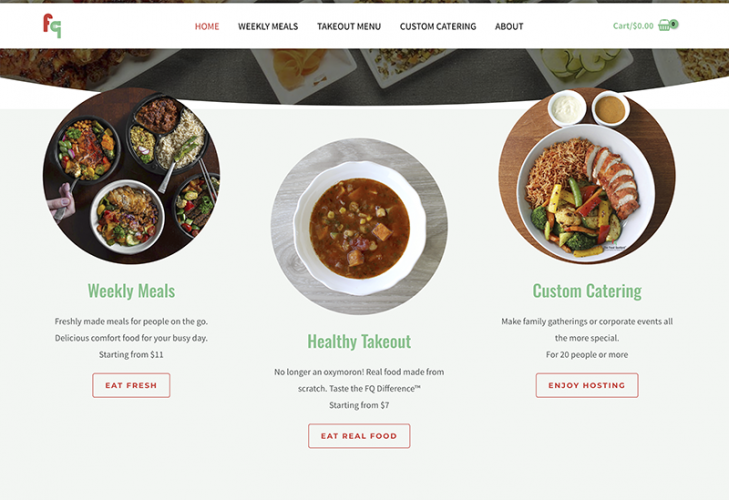Screen dimensions: 729x500
Task: Open the shopping cart basket icon
Action: (664, 26)
